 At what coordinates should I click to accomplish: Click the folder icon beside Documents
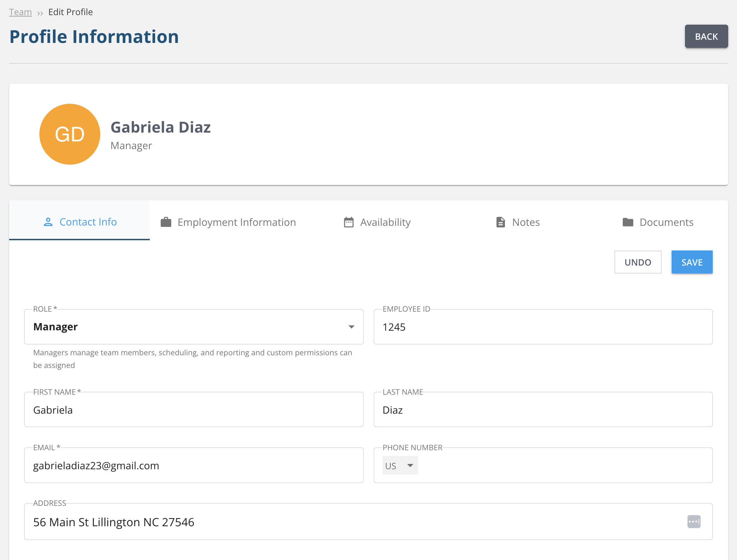tap(628, 222)
